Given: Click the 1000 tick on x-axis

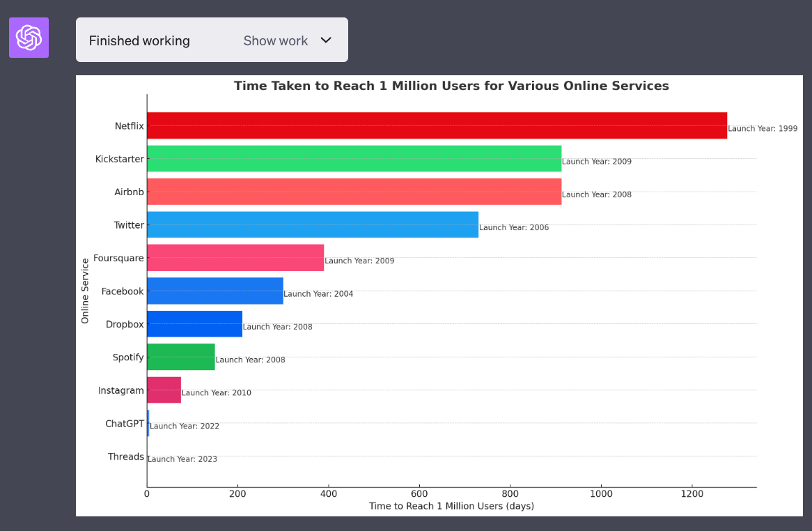Looking at the screenshot, I should pos(601,494).
